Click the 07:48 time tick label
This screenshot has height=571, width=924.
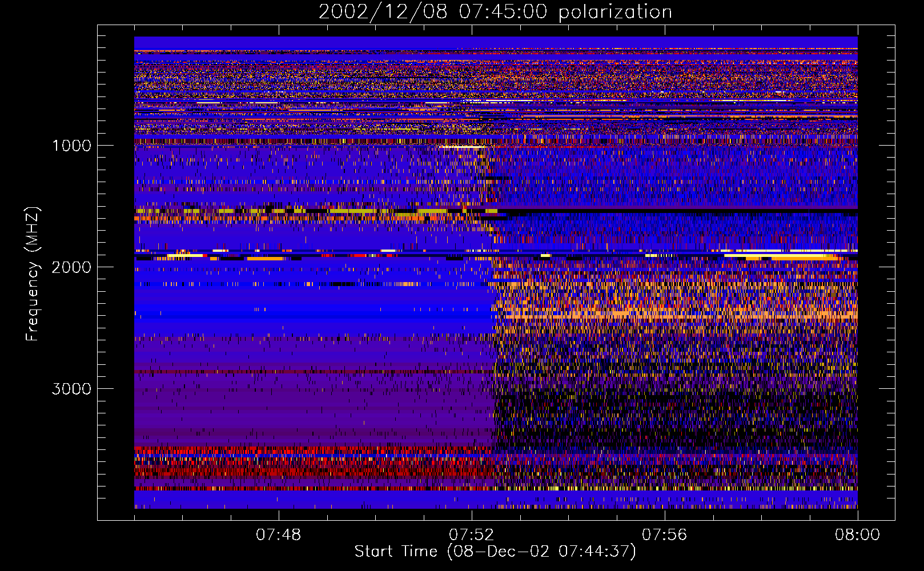click(x=278, y=535)
